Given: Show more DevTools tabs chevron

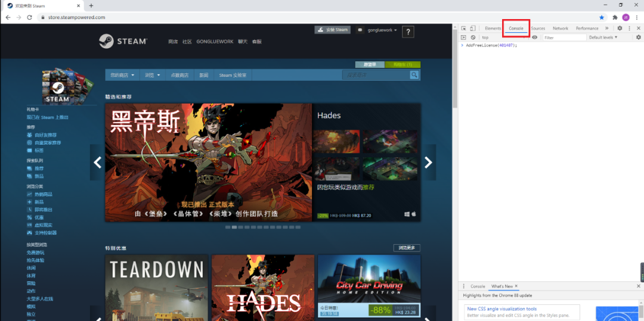Looking at the screenshot, I should click(x=607, y=29).
